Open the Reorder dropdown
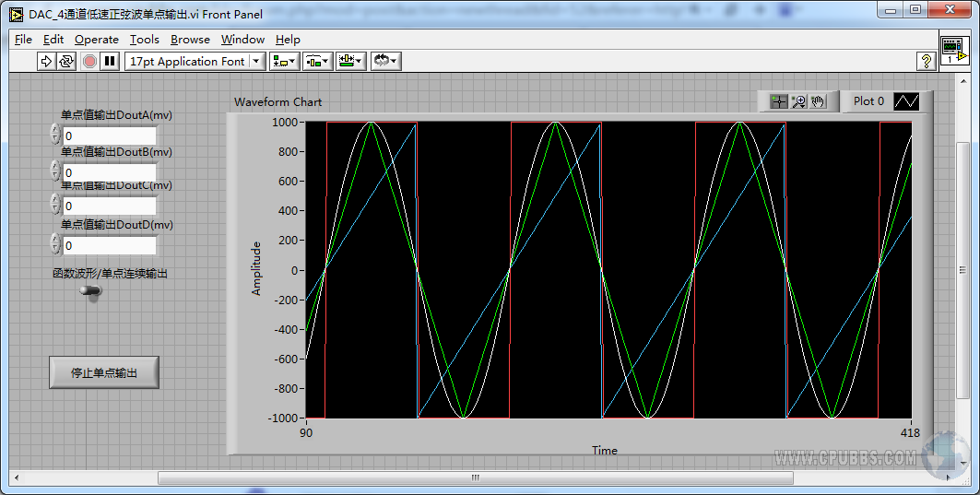The height and width of the screenshot is (495, 980). click(x=385, y=61)
